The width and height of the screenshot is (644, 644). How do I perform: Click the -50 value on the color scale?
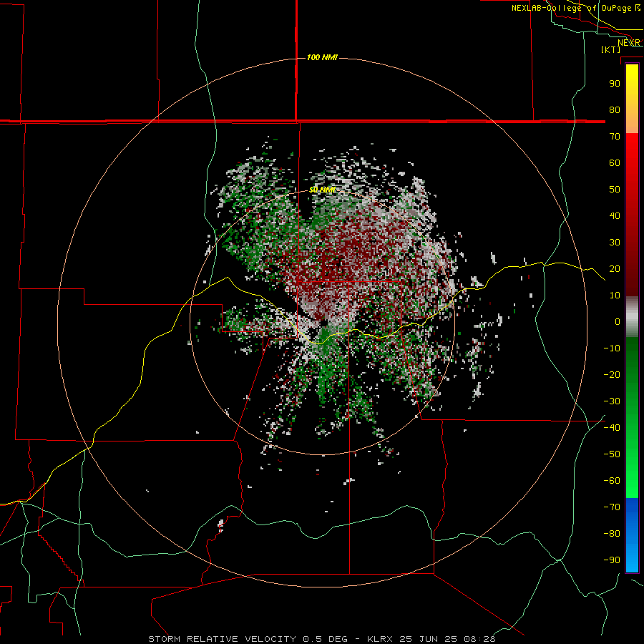pyautogui.click(x=612, y=454)
